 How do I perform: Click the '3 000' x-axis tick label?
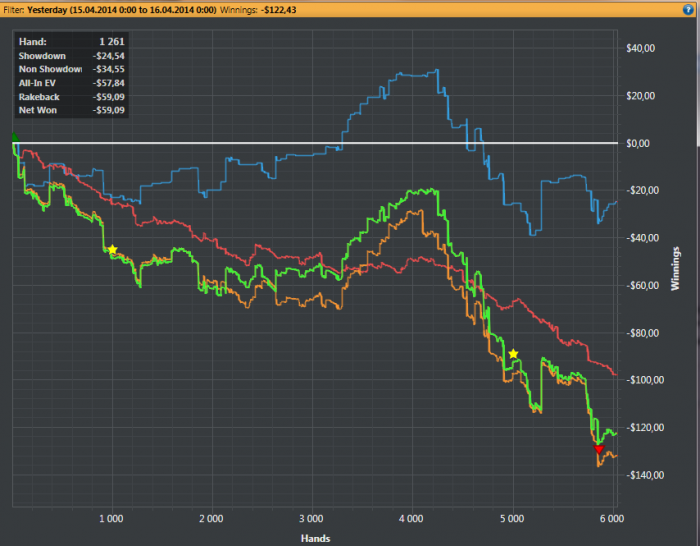click(311, 519)
